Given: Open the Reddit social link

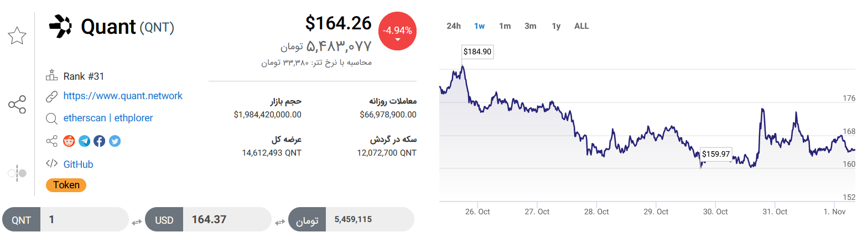Looking at the screenshot, I should pos(69,141).
